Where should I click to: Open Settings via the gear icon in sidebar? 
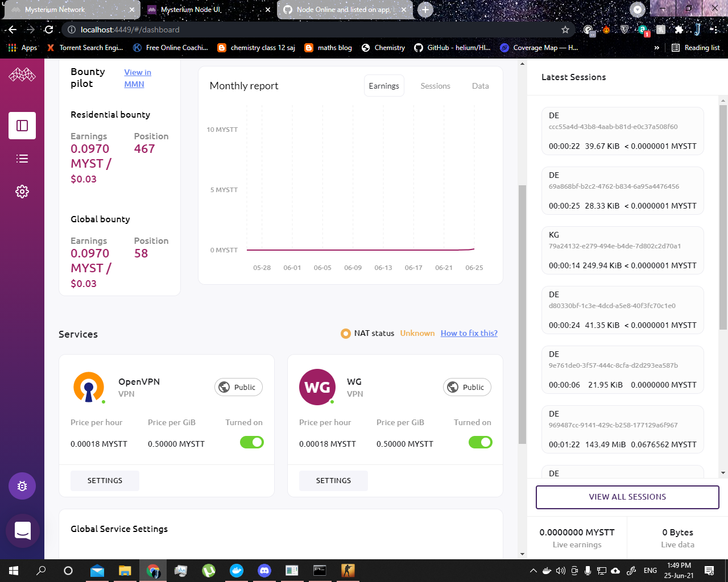tap(22, 191)
